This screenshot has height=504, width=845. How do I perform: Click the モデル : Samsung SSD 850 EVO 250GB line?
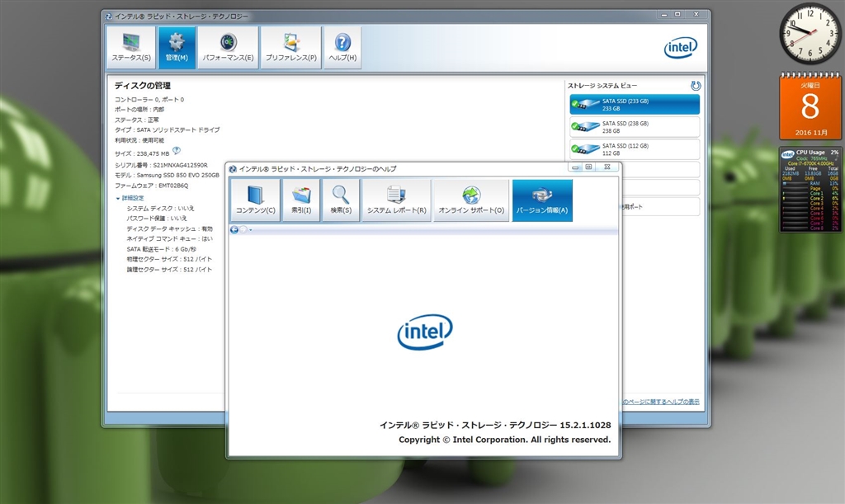pos(167,176)
